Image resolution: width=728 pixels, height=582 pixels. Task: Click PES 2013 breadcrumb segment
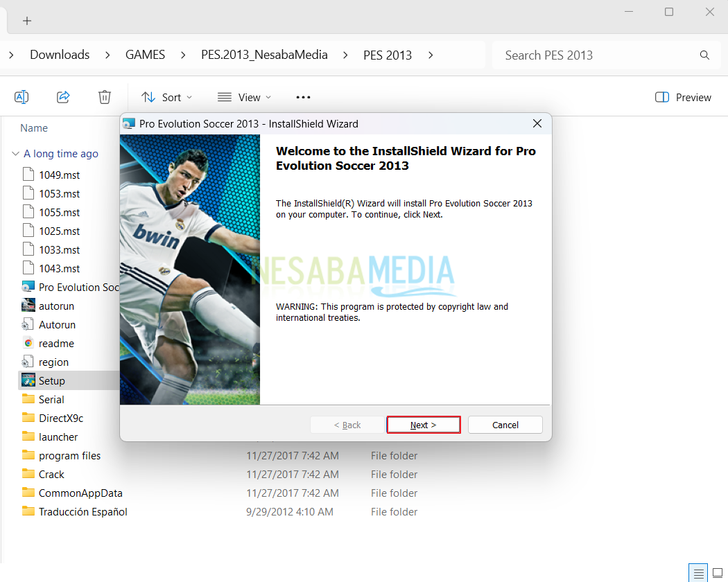click(388, 55)
